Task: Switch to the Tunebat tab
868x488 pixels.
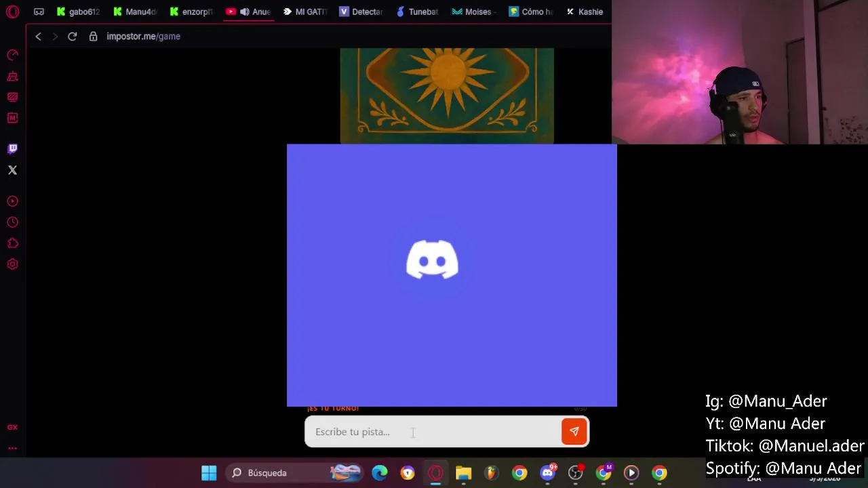Action: (x=418, y=12)
